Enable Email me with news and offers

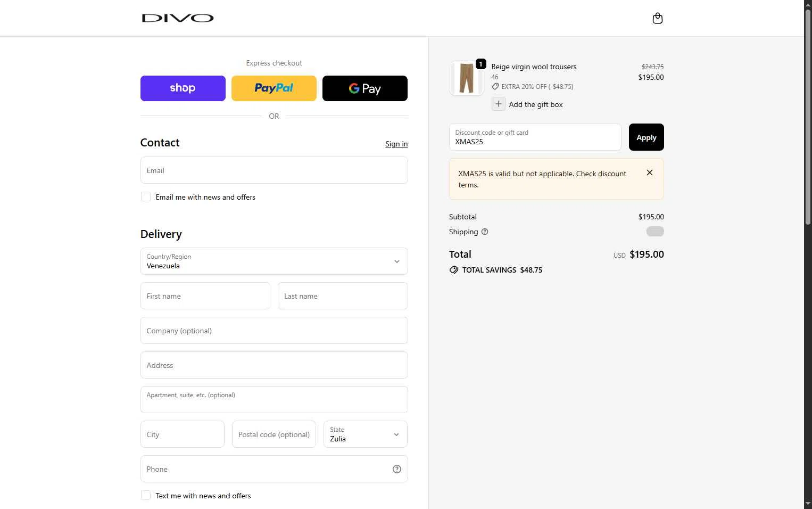(145, 197)
